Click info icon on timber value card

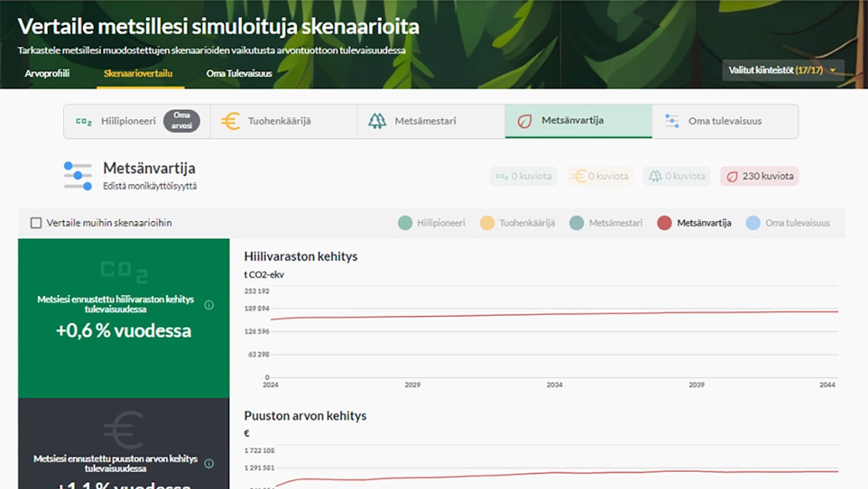(209, 463)
